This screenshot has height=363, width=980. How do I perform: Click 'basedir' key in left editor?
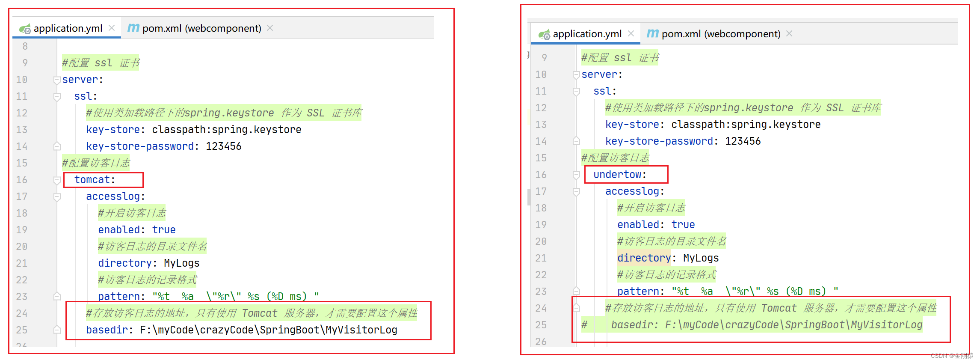tap(107, 330)
